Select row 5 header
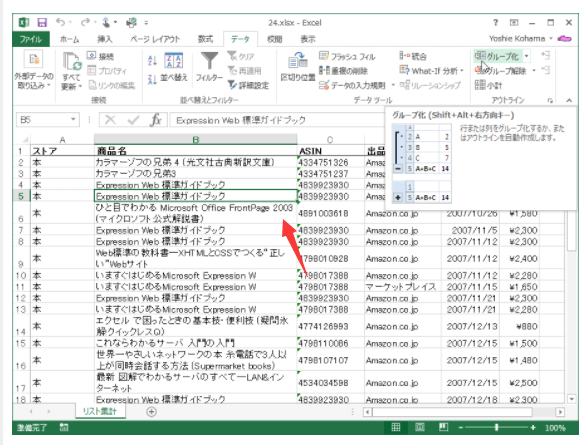 [x=21, y=196]
